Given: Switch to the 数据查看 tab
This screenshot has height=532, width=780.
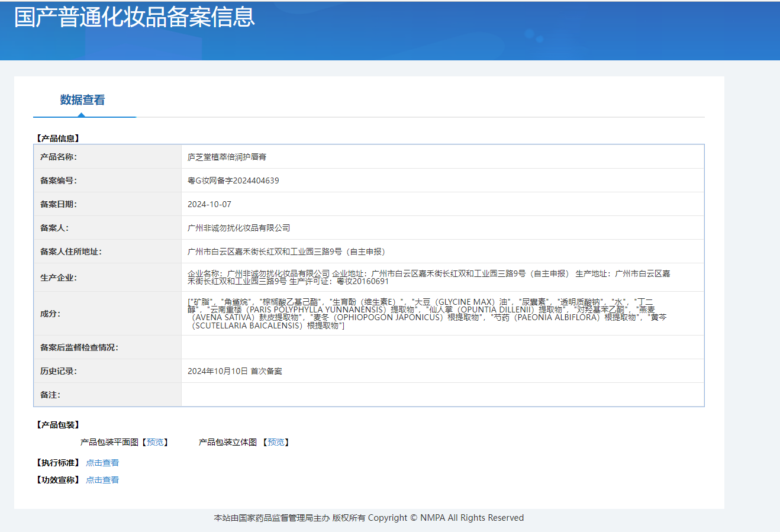Looking at the screenshot, I should coord(82,100).
